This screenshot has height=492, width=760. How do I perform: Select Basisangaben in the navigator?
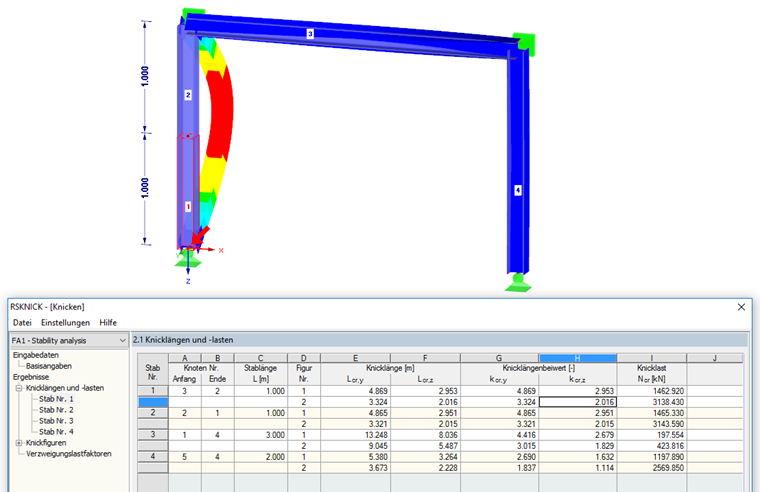48,366
